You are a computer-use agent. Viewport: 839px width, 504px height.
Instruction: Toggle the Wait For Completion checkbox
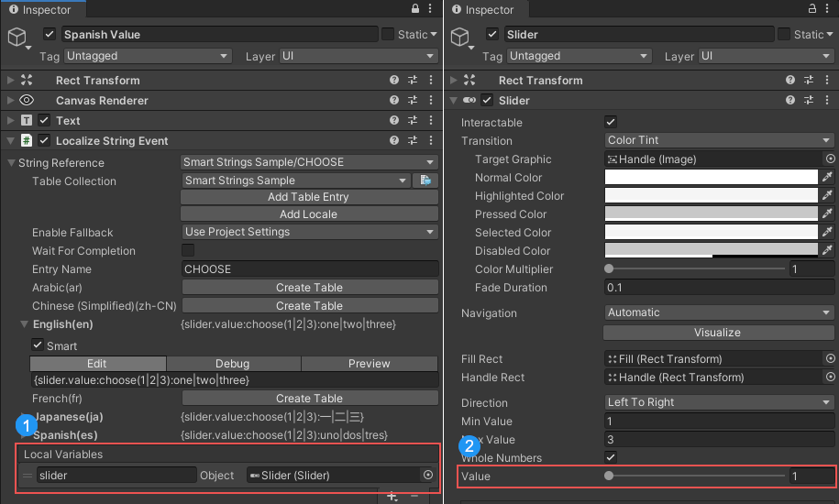(188, 250)
